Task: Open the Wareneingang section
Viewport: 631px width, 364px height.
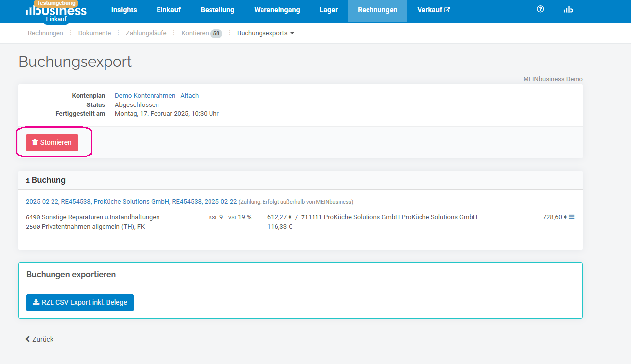Action: (x=277, y=10)
